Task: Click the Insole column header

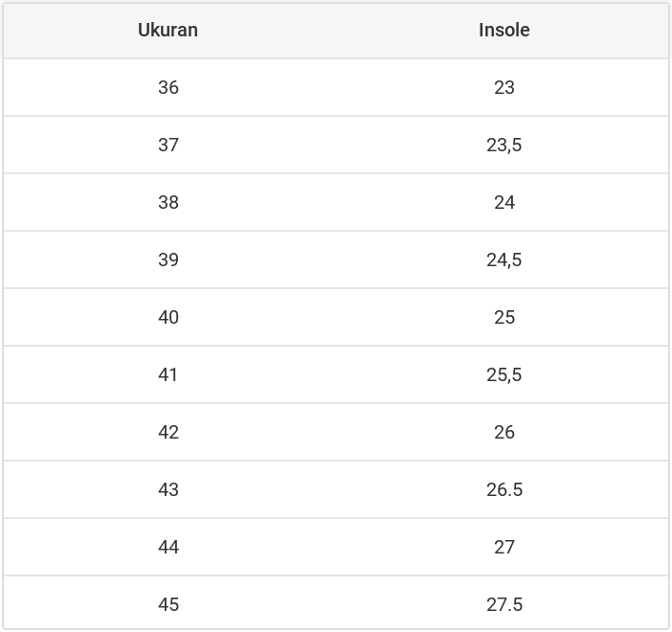Action: (504, 30)
